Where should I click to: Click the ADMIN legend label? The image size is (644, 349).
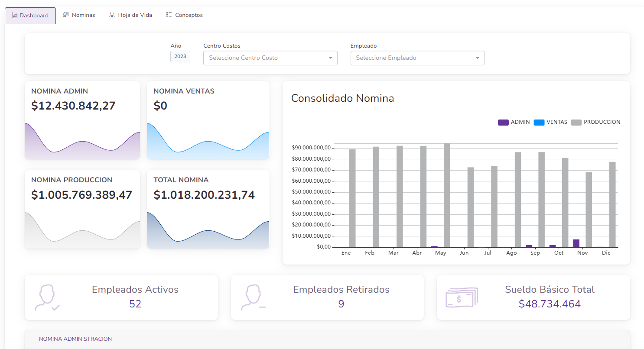520,122
